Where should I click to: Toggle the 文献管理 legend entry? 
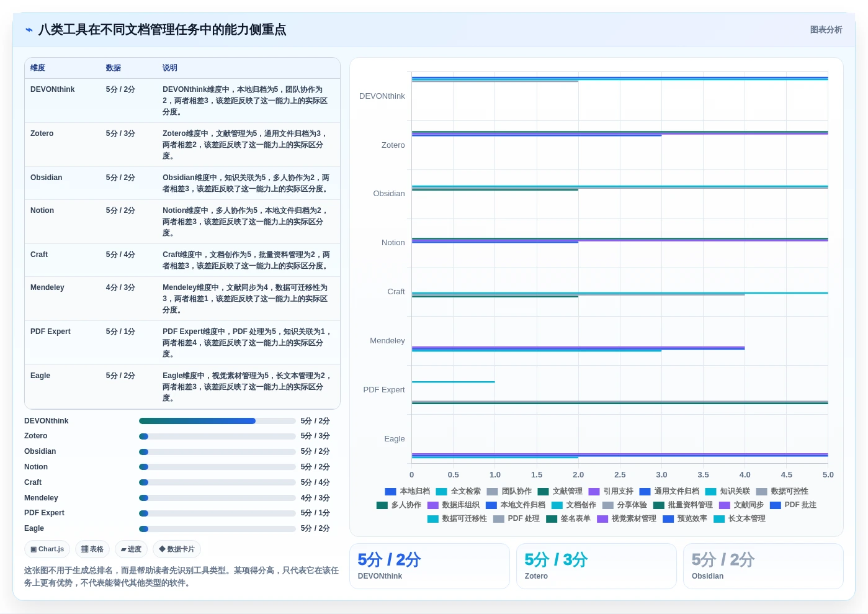tap(560, 492)
